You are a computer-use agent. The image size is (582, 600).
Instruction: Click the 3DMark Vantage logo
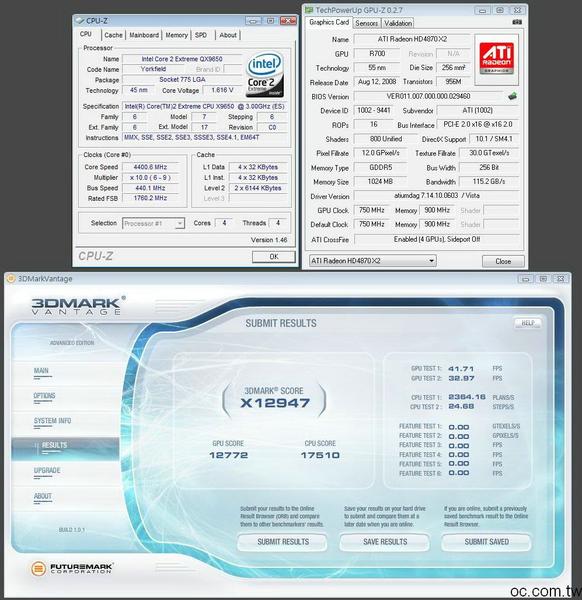79,305
